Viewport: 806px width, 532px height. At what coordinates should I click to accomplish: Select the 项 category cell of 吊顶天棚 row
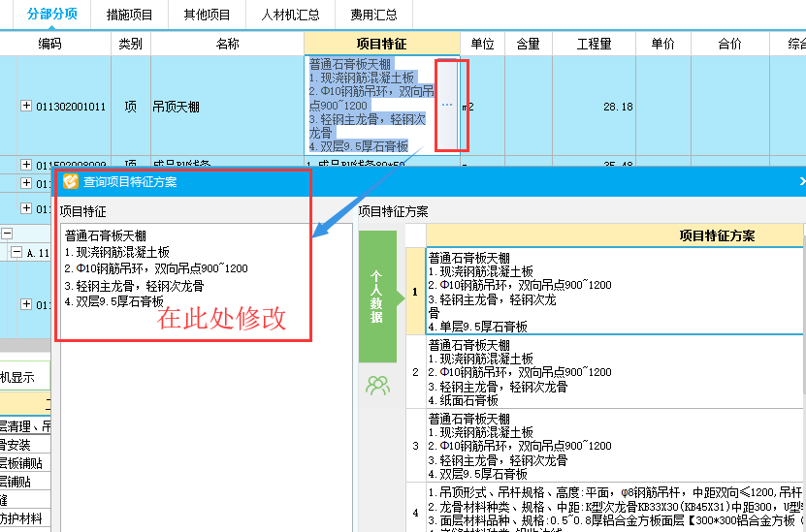[131, 107]
